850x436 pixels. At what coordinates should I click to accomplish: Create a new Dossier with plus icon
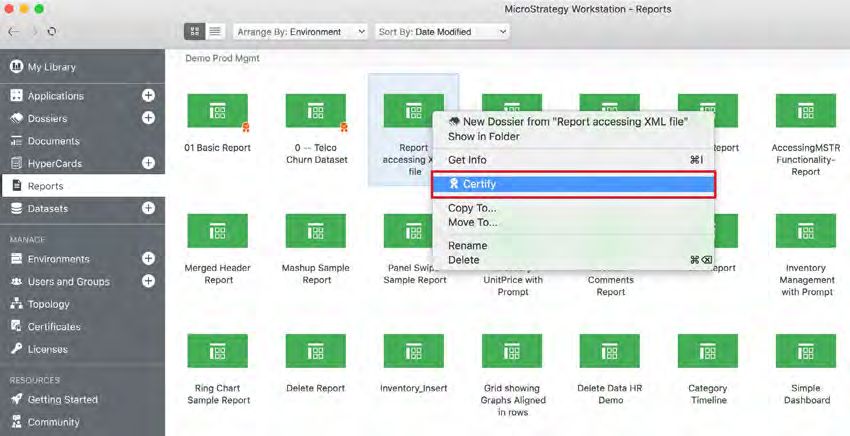pyautogui.click(x=148, y=118)
